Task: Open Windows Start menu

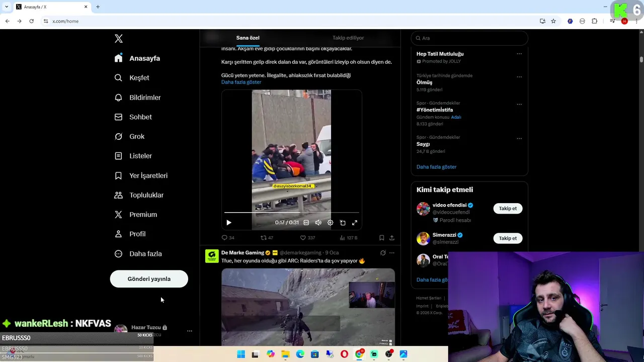Action: coord(241,354)
